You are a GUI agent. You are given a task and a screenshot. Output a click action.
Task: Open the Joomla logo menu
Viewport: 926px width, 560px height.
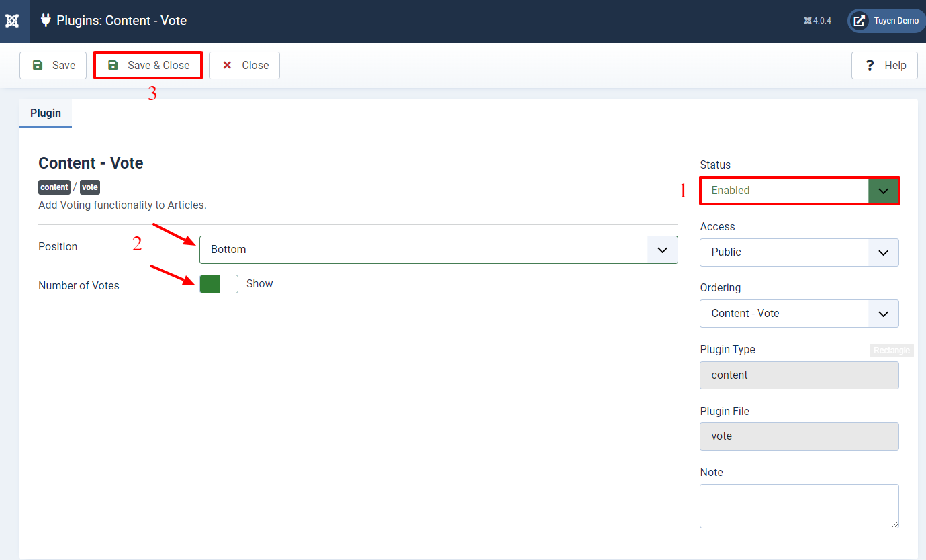[x=12, y=21]
